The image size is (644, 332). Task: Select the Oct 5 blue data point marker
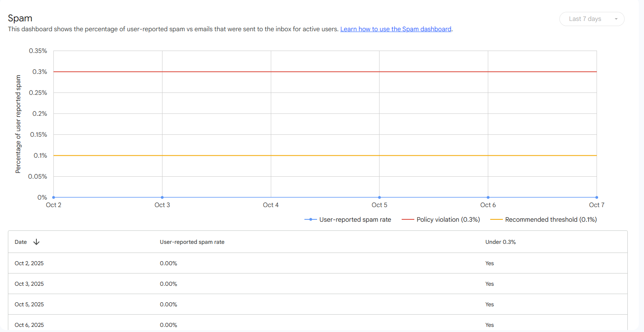click(380, 197)
